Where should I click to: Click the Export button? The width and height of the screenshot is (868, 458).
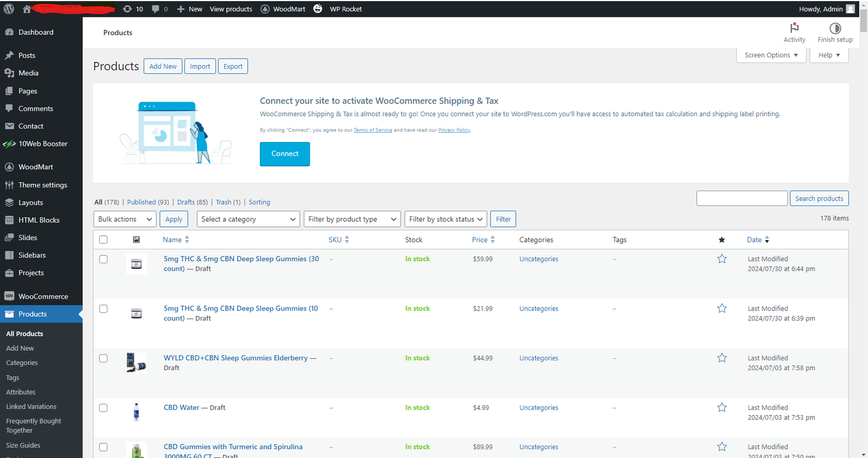[233, 66]
